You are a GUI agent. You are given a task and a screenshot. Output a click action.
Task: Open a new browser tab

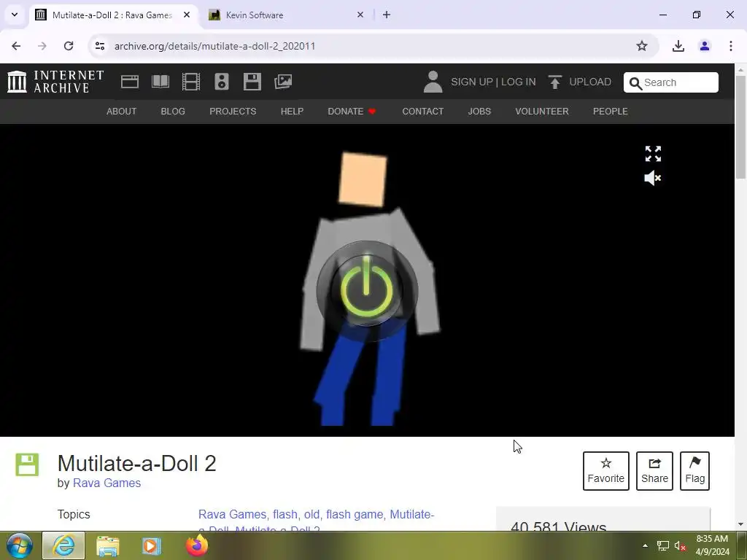coord(387,15)
